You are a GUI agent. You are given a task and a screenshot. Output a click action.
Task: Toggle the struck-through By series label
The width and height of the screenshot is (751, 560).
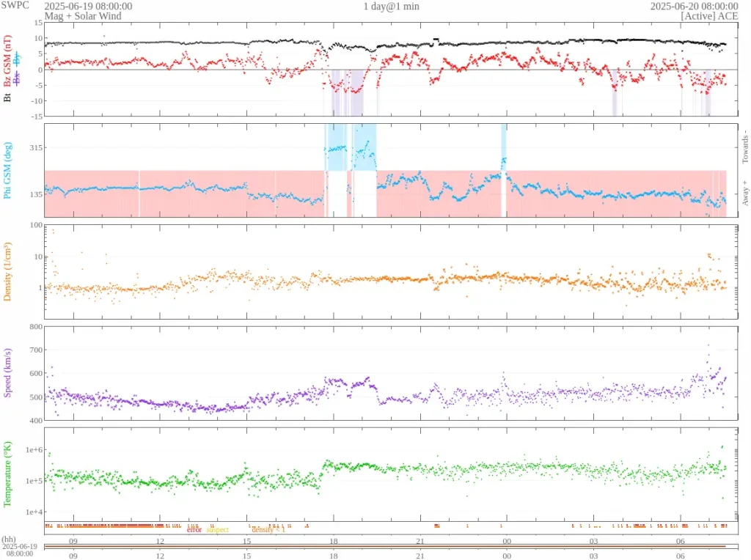(17, 57)
